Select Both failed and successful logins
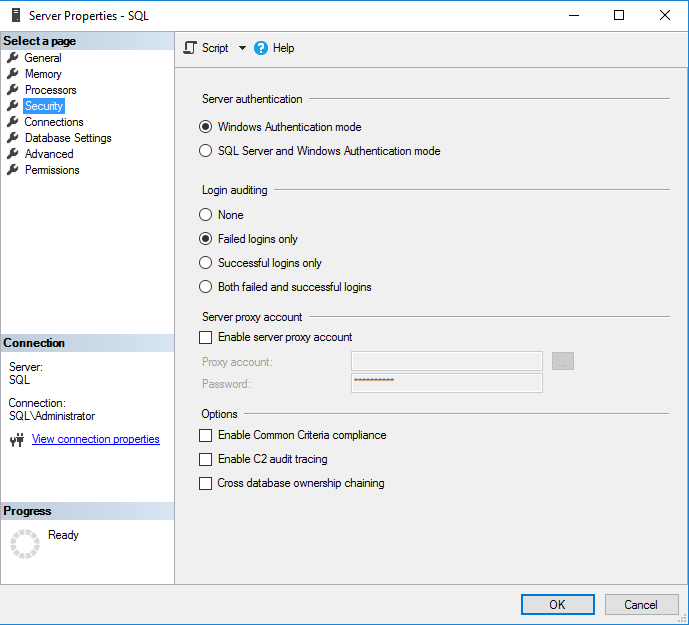Viewport: 689px width, 625px height. [285, 287]
